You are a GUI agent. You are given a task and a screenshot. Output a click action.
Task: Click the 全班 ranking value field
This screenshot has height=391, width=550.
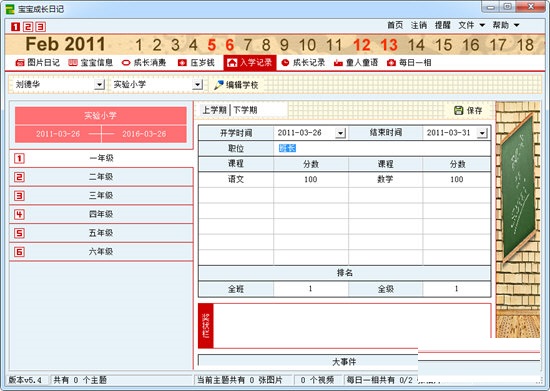(311, 289)
